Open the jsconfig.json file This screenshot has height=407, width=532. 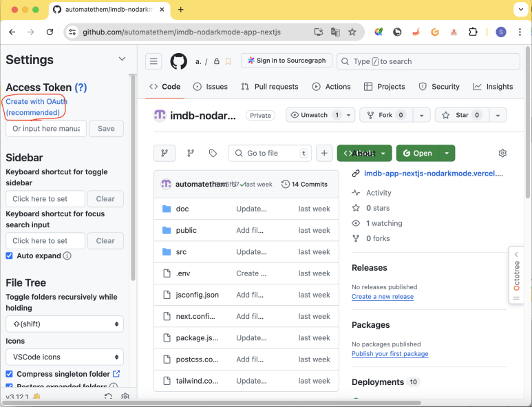[197, 295]
